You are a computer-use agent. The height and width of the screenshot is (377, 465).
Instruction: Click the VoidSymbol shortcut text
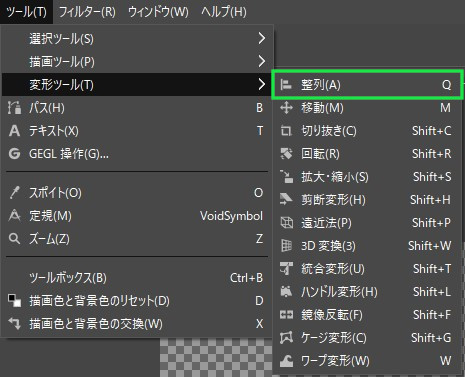pos(231,216)
